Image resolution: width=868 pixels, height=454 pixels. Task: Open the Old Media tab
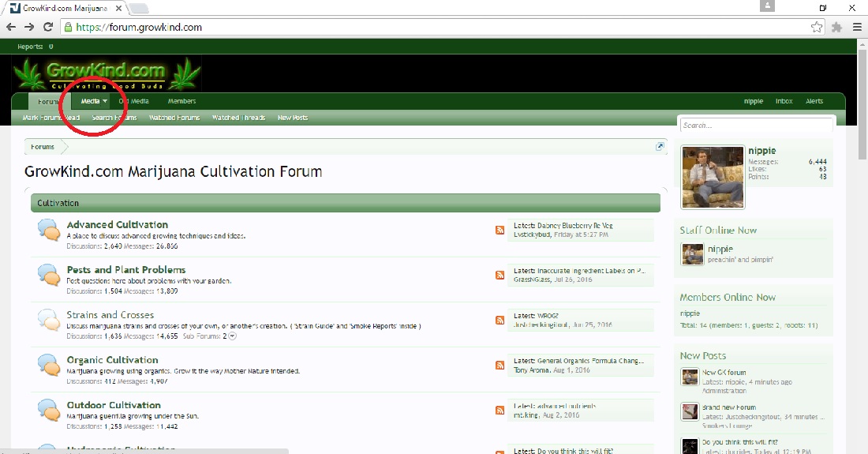(x=133, y=101)
